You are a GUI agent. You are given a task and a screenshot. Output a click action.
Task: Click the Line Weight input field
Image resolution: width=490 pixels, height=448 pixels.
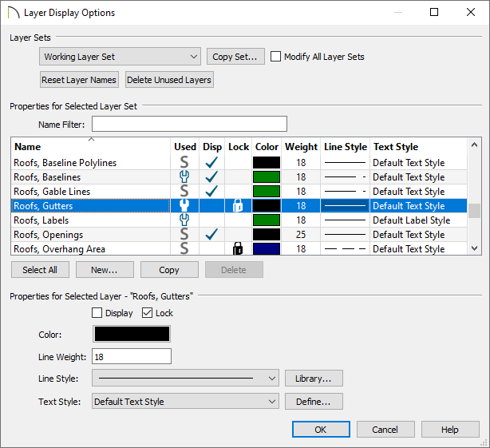pos(132,356)
